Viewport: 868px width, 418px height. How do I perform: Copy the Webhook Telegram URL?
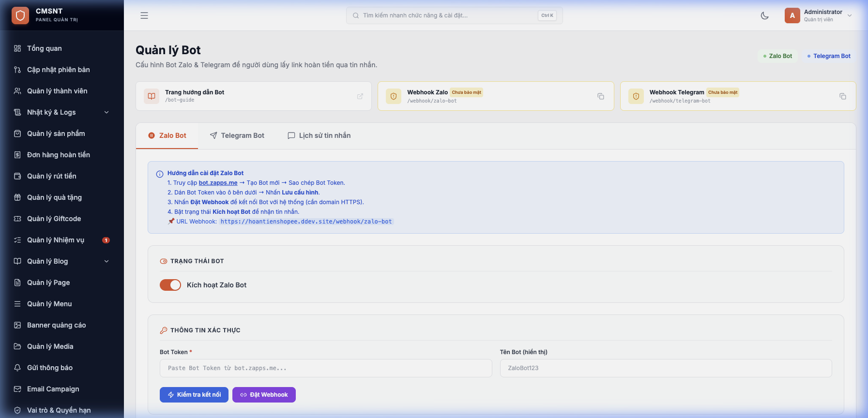click(x=843, y=96)
